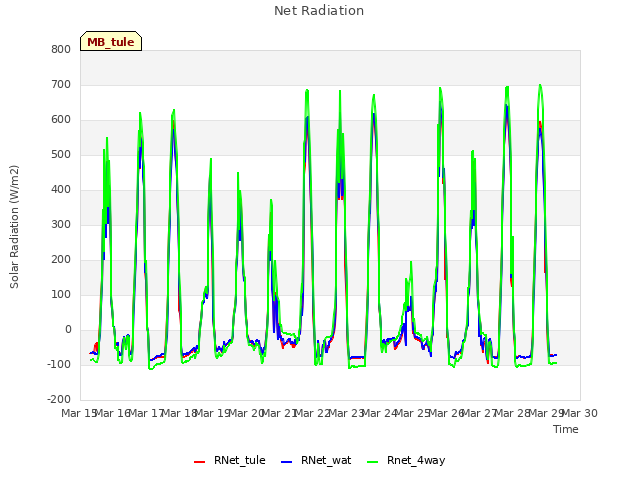Click the MB_tule annotation label
640x480 pixels.
click(111, 42)
